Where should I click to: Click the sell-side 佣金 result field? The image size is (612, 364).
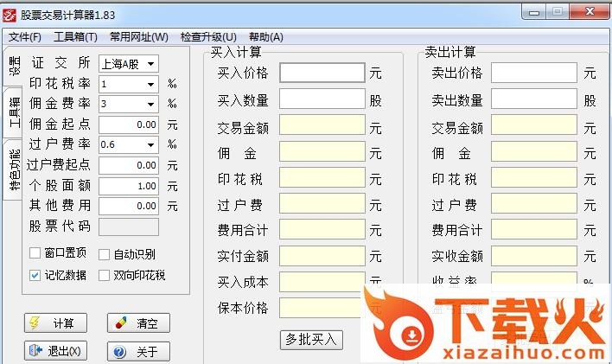point(534,151)
